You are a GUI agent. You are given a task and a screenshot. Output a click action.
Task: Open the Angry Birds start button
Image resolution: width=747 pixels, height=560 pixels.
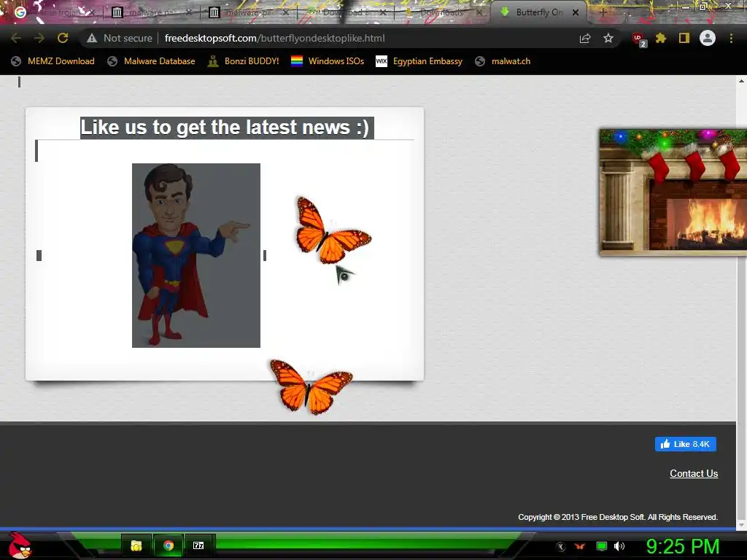20,545
